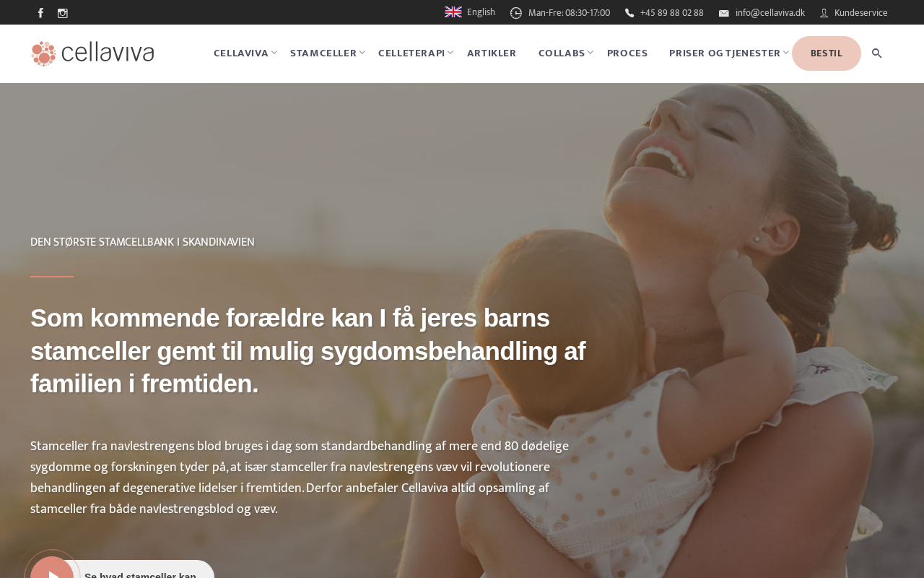Click the phone handset icon
Viewport: 924px width, 578px height.
(629, 13)
